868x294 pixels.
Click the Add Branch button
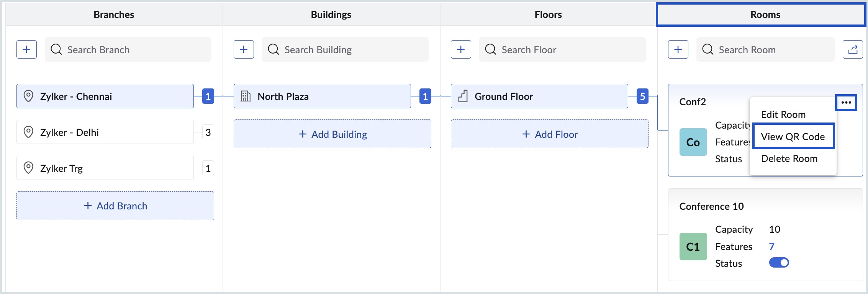click(115, 206)
